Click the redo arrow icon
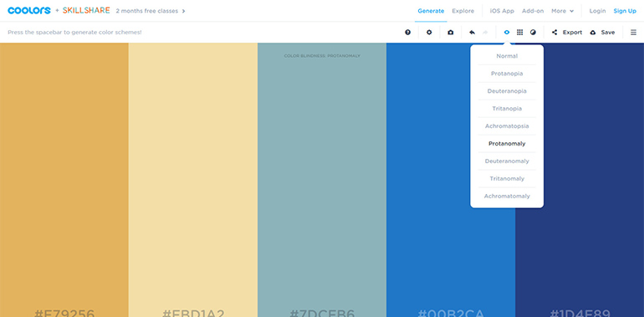The height and width of the screenshot is (317, 644). tap(485, 32)
